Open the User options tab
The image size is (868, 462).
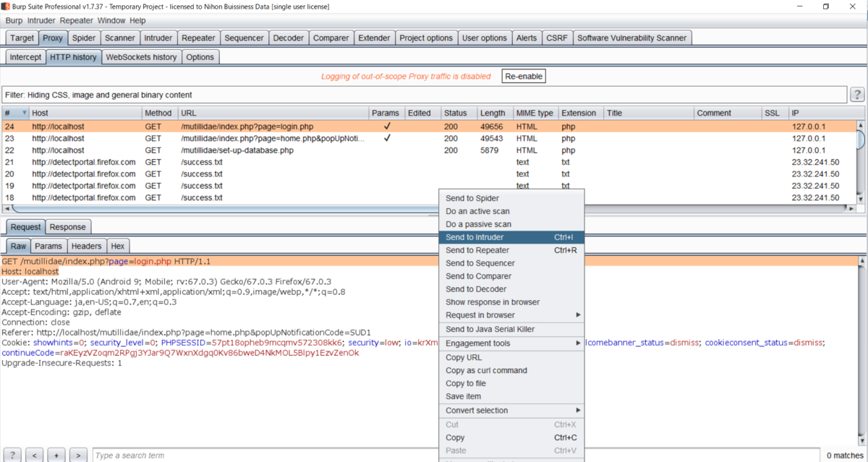[x=484, y=38]
